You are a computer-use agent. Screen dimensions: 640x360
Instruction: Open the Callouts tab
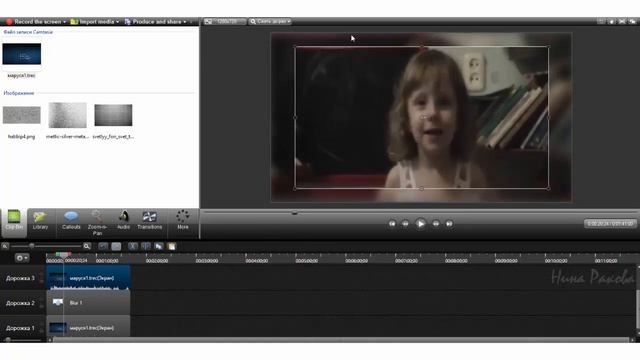click(71, 221)
